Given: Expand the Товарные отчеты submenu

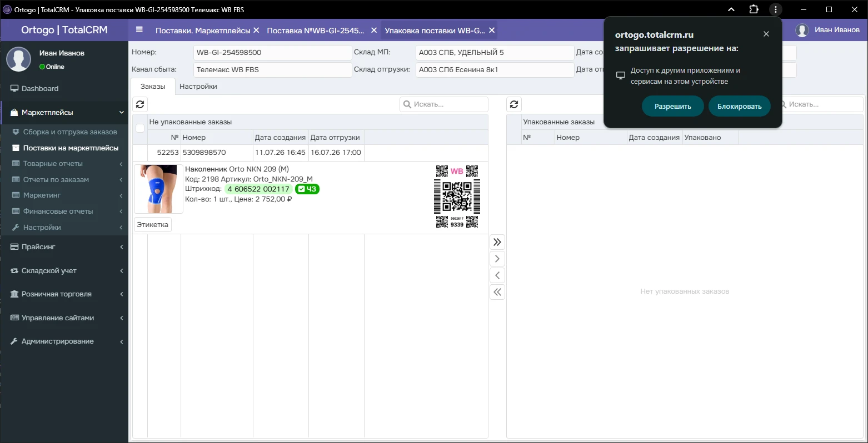Looking at the screenshot, I should (x=121, y=164).
